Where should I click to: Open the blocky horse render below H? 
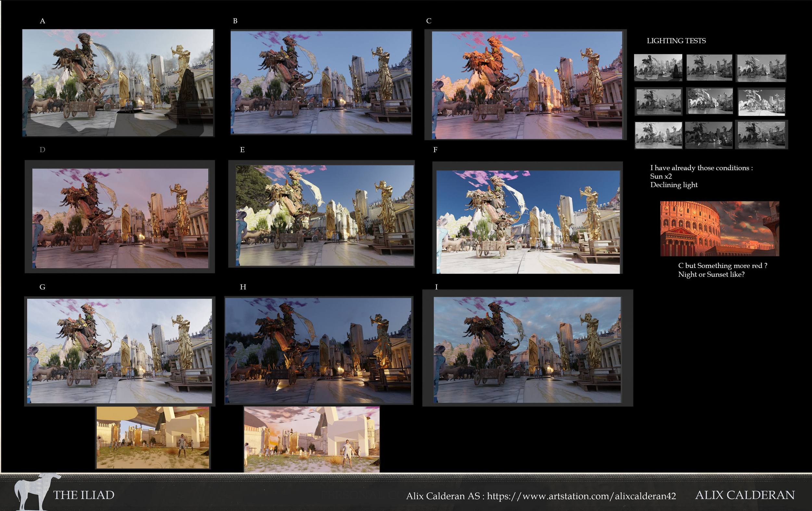(x=311, y=439)
